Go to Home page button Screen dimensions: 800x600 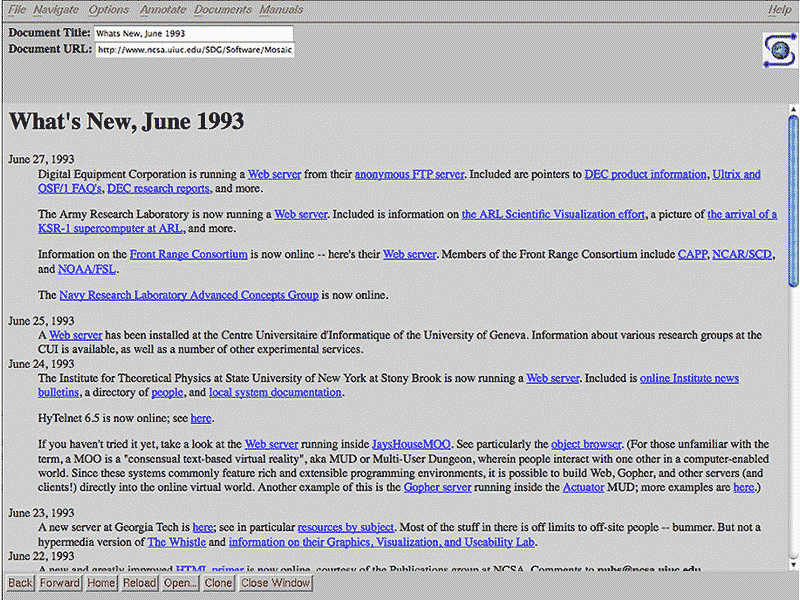point(101,583)
